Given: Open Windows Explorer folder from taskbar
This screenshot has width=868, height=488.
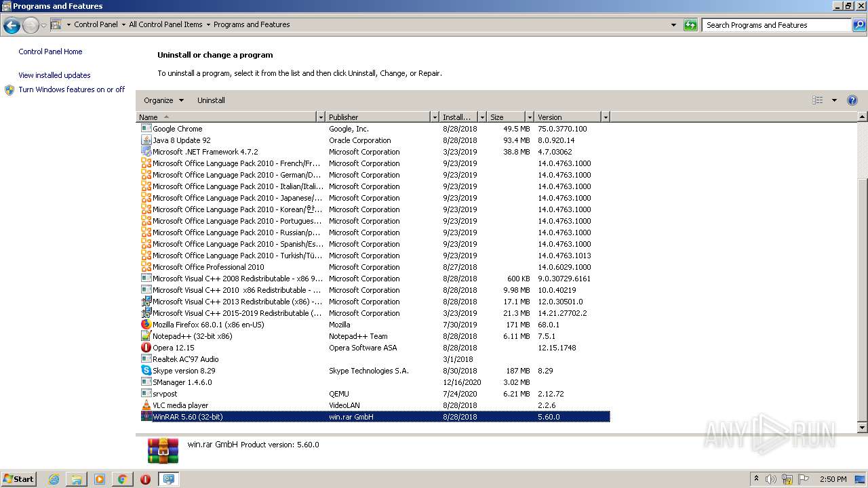Looking at the screenshot, I should 77,479.
